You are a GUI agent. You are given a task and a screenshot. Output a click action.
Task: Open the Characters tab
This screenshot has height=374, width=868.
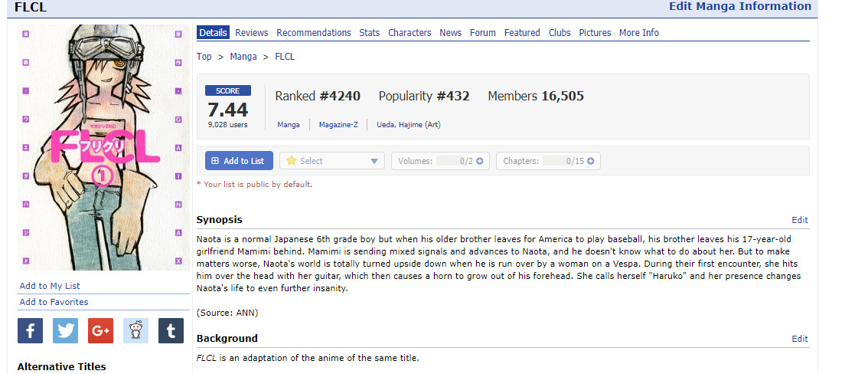(x=410, y=33)
